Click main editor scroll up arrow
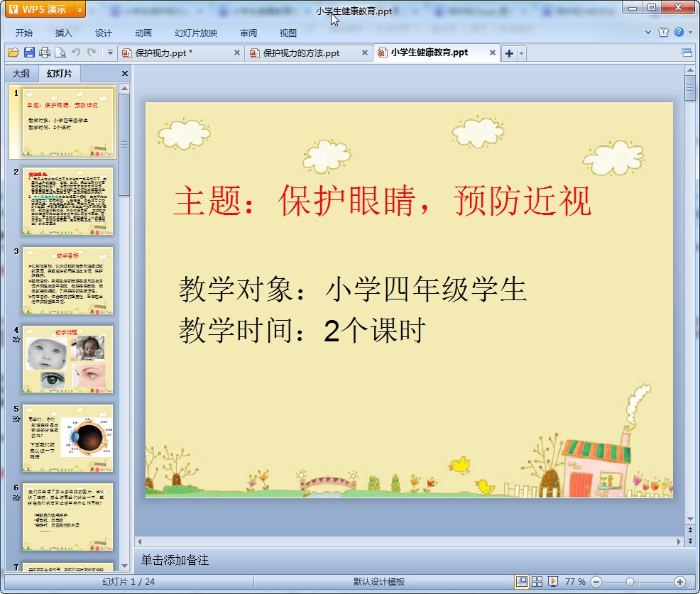Image resolution: width=700 pixels, height=594 pixels. click(690, 70)
